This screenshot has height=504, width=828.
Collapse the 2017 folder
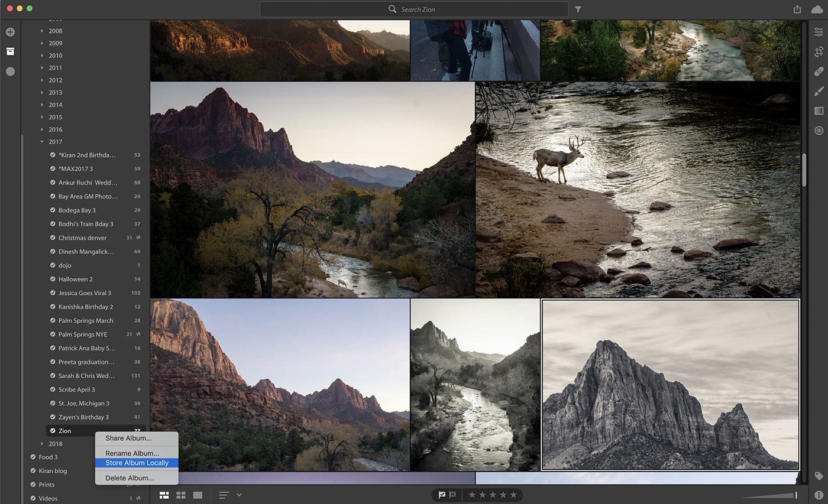click(x=42, y=142)
